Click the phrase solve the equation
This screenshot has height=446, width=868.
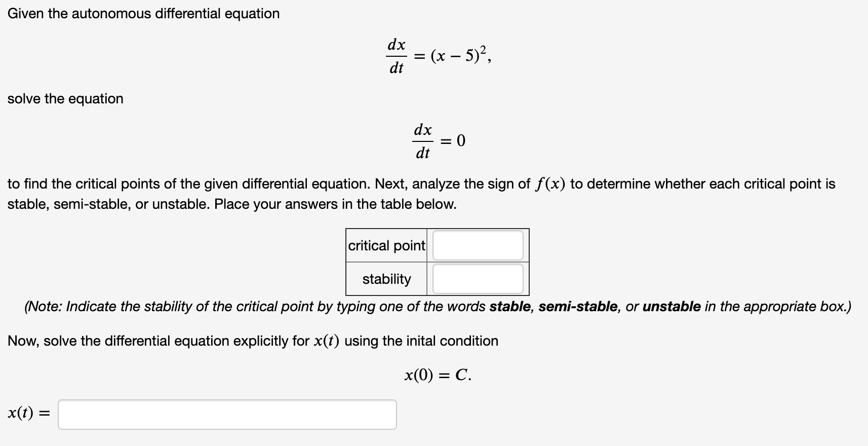[65, 99]
